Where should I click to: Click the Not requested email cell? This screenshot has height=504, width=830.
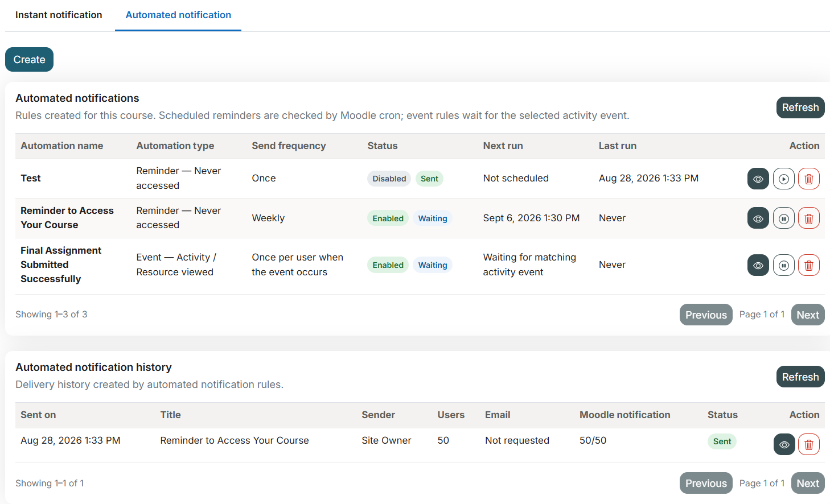coord(517,440)
